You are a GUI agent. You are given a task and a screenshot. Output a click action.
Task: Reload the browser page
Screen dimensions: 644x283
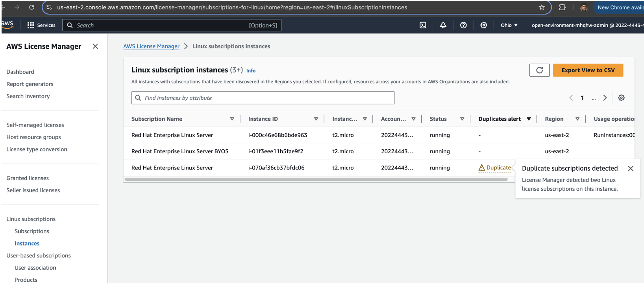coord(31,7)
